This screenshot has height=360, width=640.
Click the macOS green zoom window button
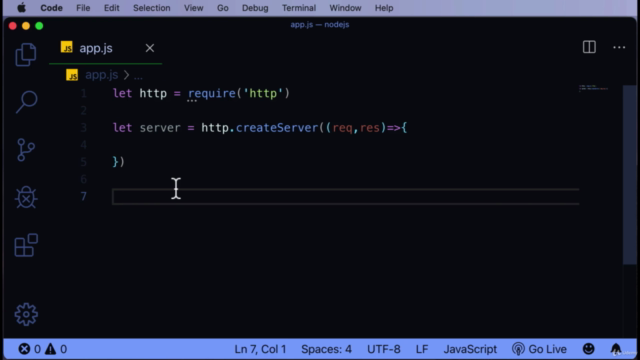click(x=39, y=26)
